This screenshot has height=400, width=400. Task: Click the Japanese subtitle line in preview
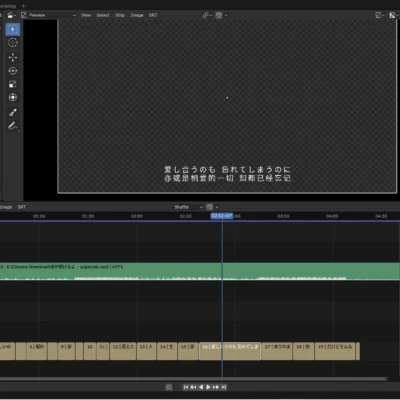click(227, 170)
